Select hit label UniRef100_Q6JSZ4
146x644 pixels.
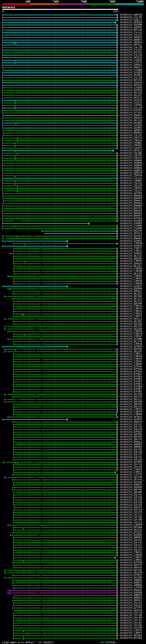[131, 256]
